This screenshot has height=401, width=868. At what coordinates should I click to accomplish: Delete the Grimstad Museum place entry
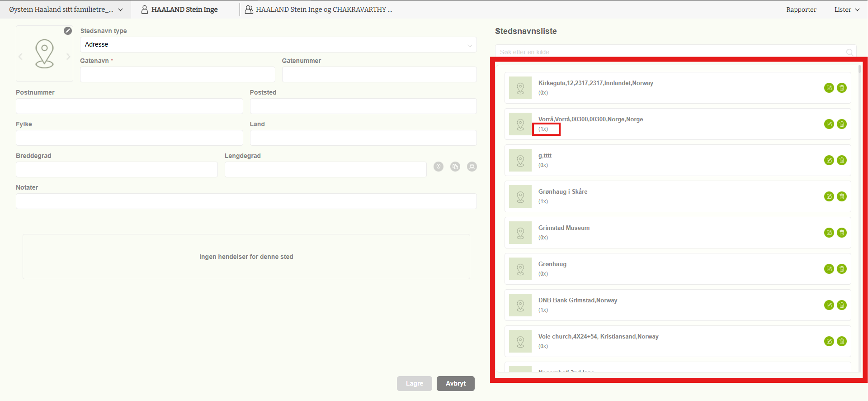pos(842,233)
